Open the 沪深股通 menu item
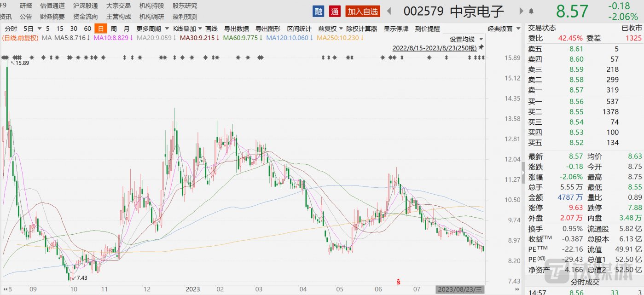This screenshot has height=295, width=644. pyautogui.click(x=86, y=6)
